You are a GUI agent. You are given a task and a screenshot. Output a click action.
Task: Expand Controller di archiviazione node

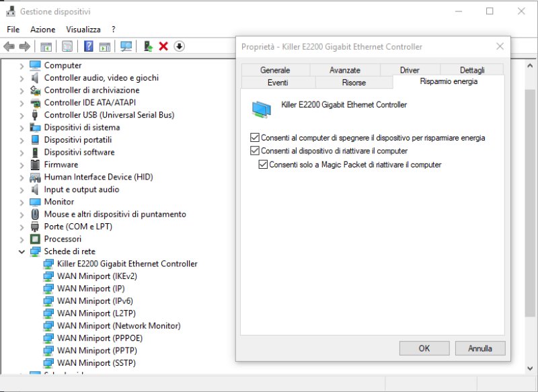pos(22,91)
